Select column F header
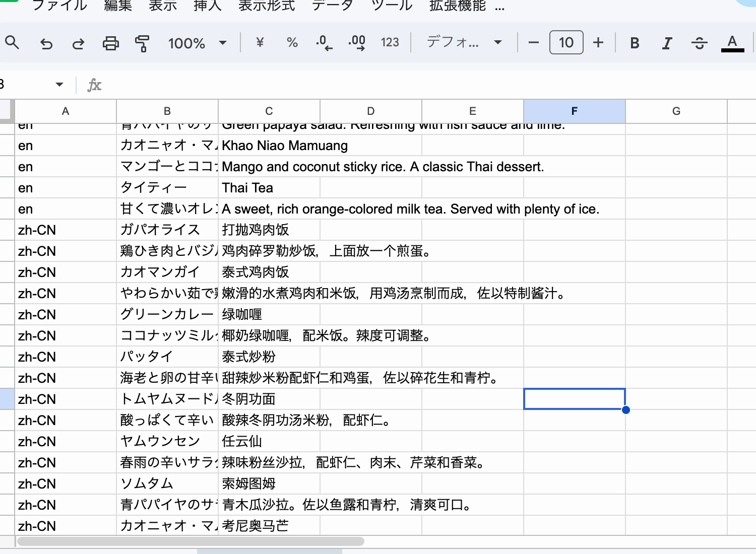The image size is (756, 554). (x=575, y=111)
